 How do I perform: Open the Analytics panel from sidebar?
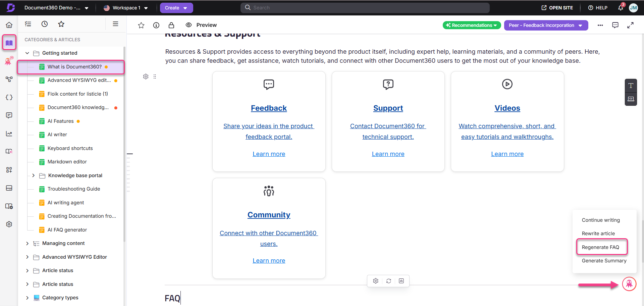pos(9,133)
